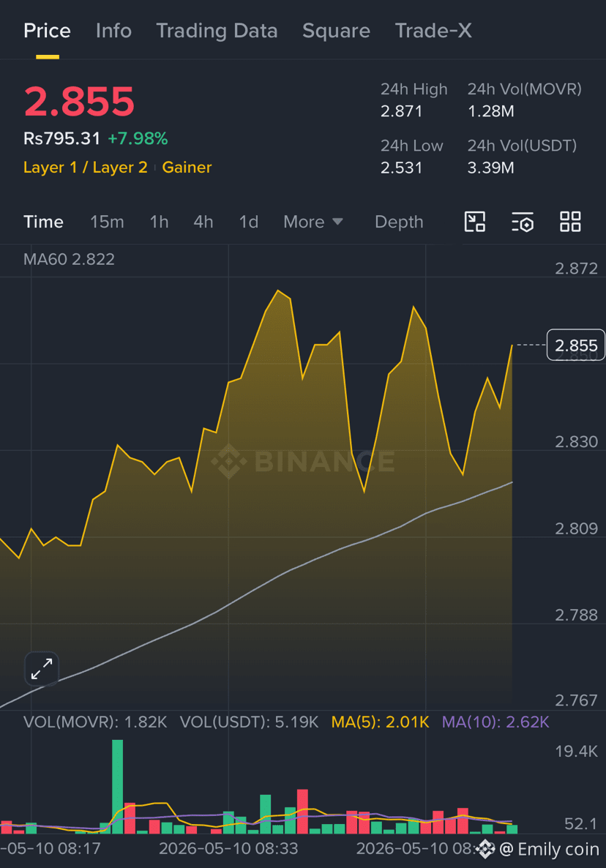Tap the 2.872 price axis label
This screenshot has width=606, height=868.
pyautogui.click(x=576, y=269)
